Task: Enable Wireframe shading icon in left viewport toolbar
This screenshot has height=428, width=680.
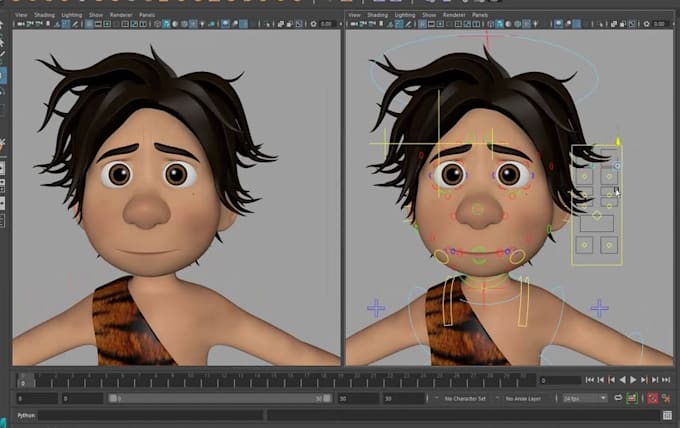Action: (x=157, y=24)
